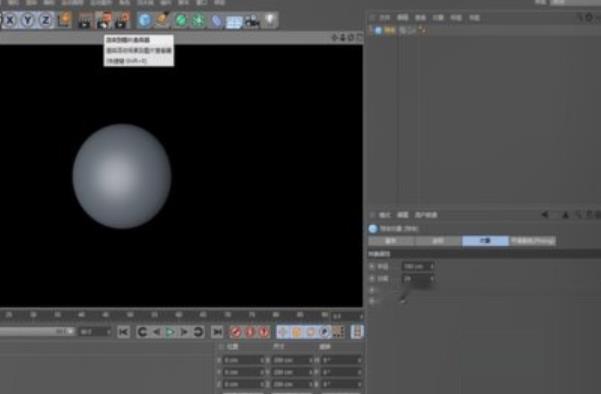Toggle the Y axis lock
The height and width of the screenshot is (394, 601).
coord(28,20)
